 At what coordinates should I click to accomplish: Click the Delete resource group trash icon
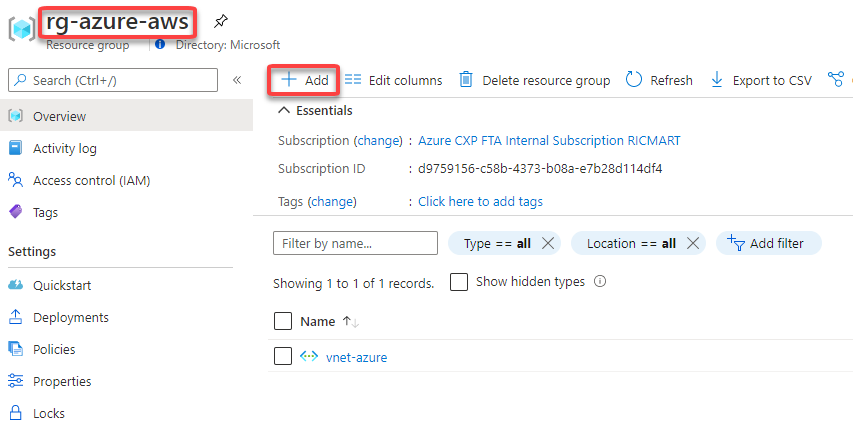pos(466,80)
